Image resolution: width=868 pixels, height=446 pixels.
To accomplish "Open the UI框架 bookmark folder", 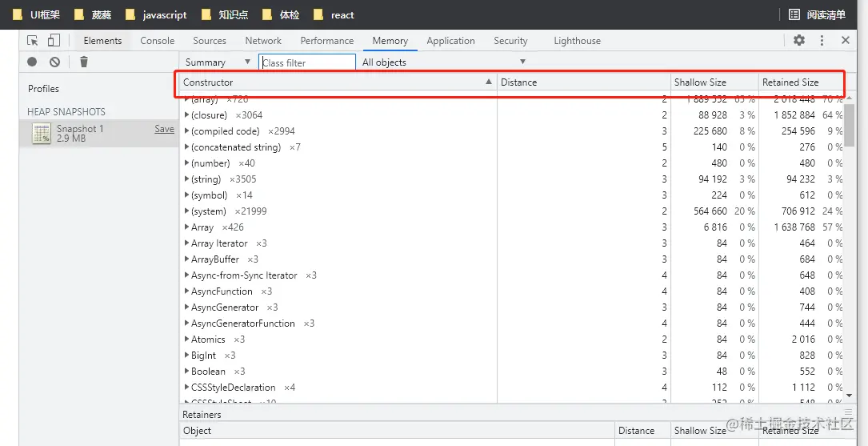I will click(x=36, y=15).
